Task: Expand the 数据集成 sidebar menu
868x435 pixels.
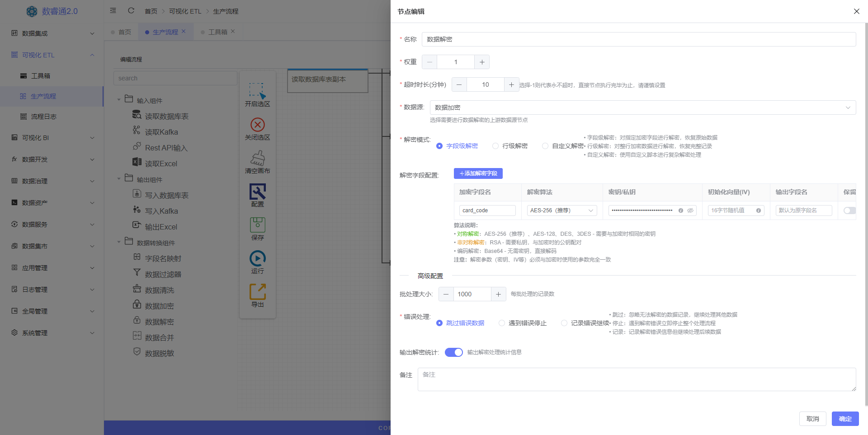Action: coord(52,33)
